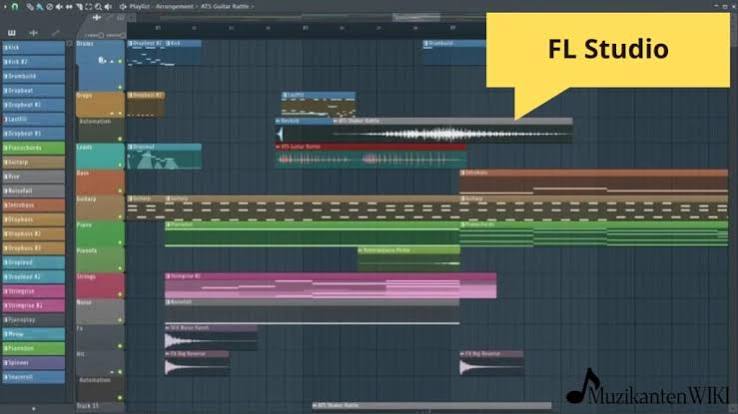Select the Select tool

pos(88,7)
